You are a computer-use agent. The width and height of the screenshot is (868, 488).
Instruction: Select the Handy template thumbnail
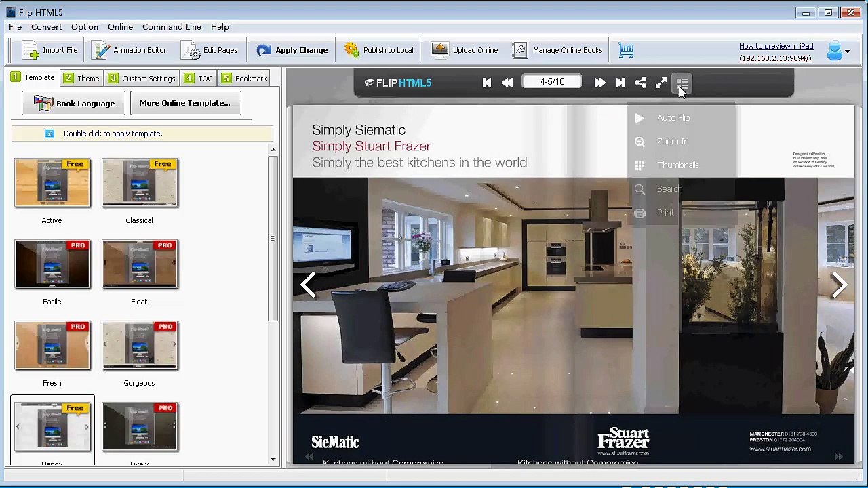tap(52, 427)
